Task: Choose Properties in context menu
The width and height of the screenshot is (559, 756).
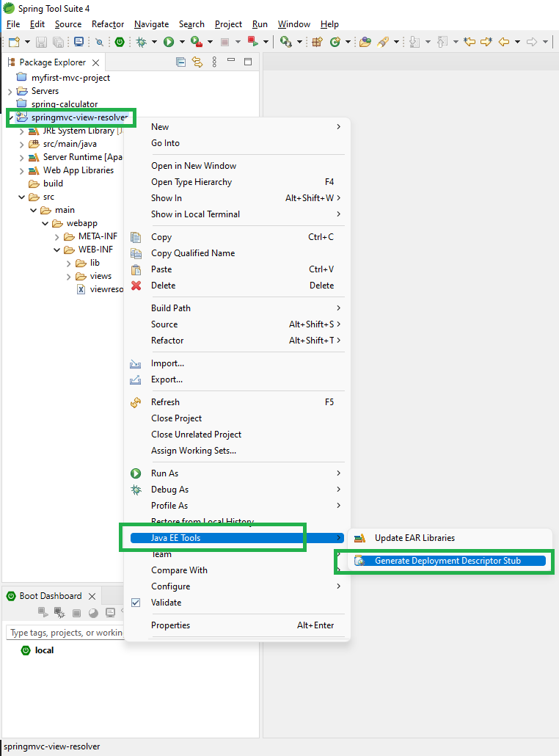Action: click(x=237, y=625)
